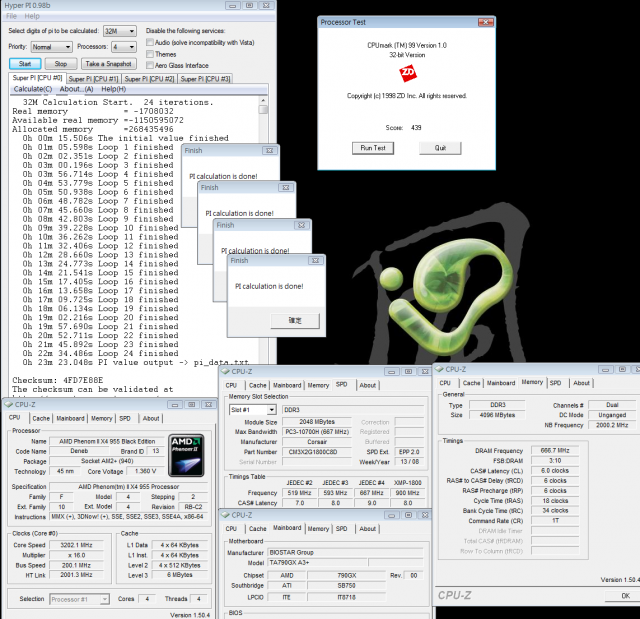
Task: Confirm the front PI calculation done dialog
Action: click(295, 320)
